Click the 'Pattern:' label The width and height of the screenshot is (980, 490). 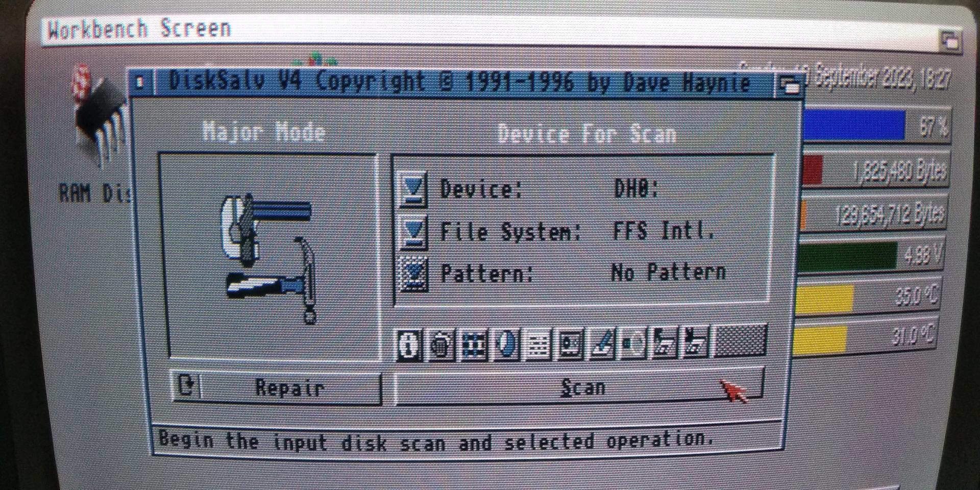point(486,274)
